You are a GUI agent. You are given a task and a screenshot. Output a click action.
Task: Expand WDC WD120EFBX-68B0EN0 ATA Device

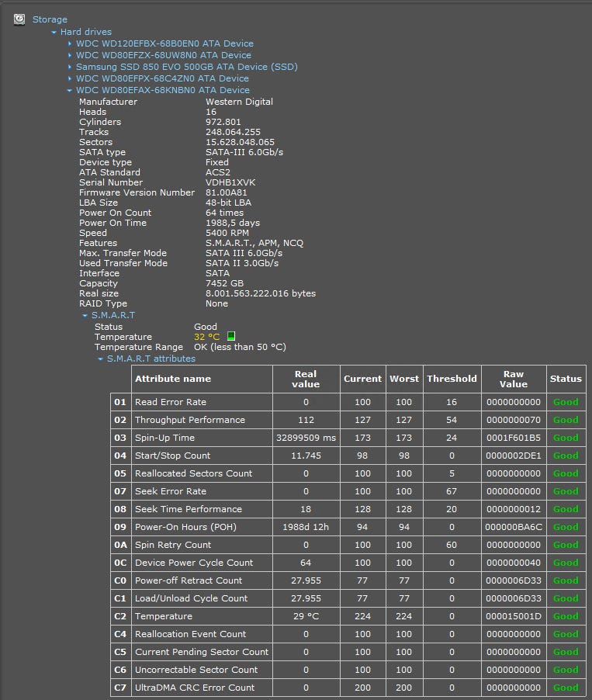70,43
